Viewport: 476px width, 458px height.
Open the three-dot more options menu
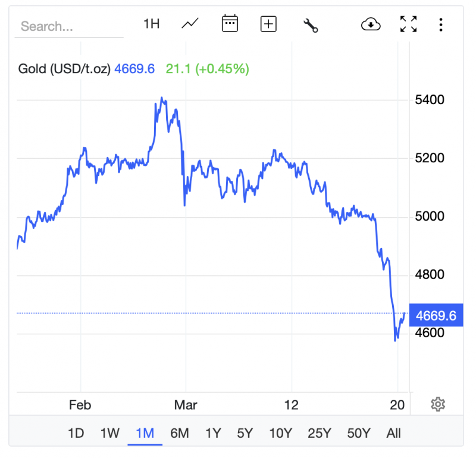pyautogui.click(x=441, y=24)
